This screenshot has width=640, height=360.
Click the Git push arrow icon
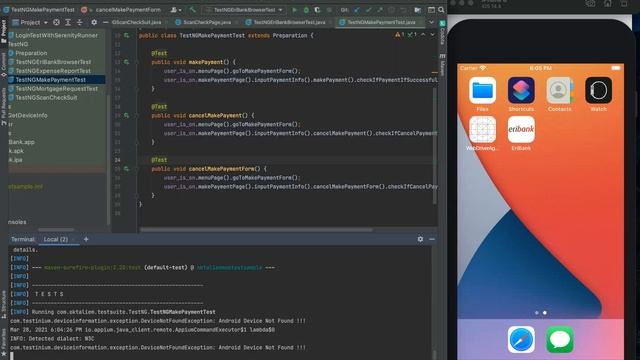[x=380, y=9]
